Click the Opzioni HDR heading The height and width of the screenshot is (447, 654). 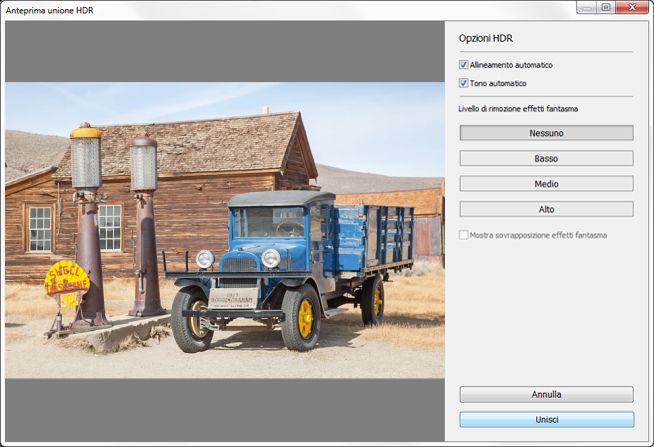coord(485,38)
